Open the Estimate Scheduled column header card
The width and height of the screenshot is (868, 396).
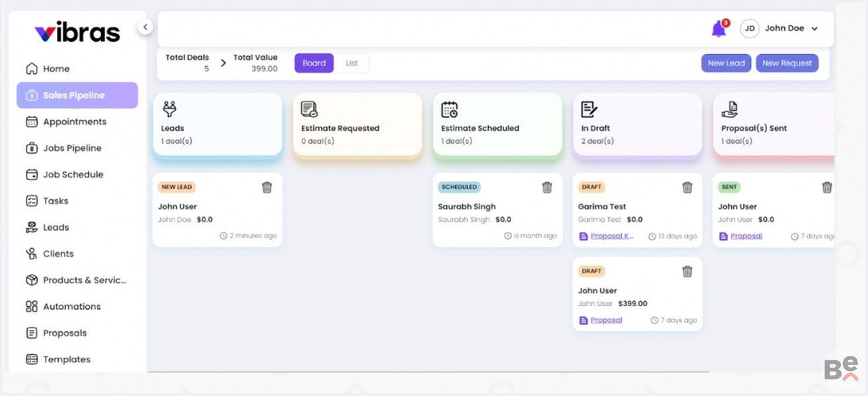click(x=497, y=124)
